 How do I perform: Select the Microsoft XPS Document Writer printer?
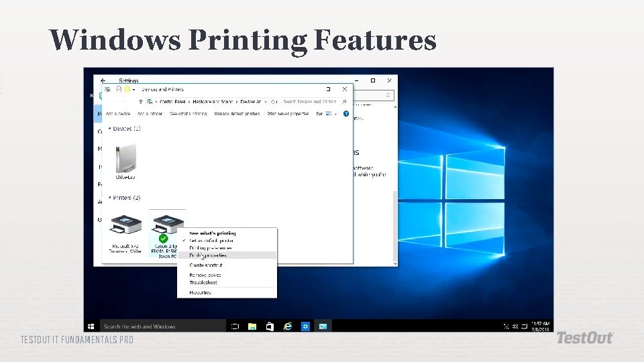[x=125, y=234]
